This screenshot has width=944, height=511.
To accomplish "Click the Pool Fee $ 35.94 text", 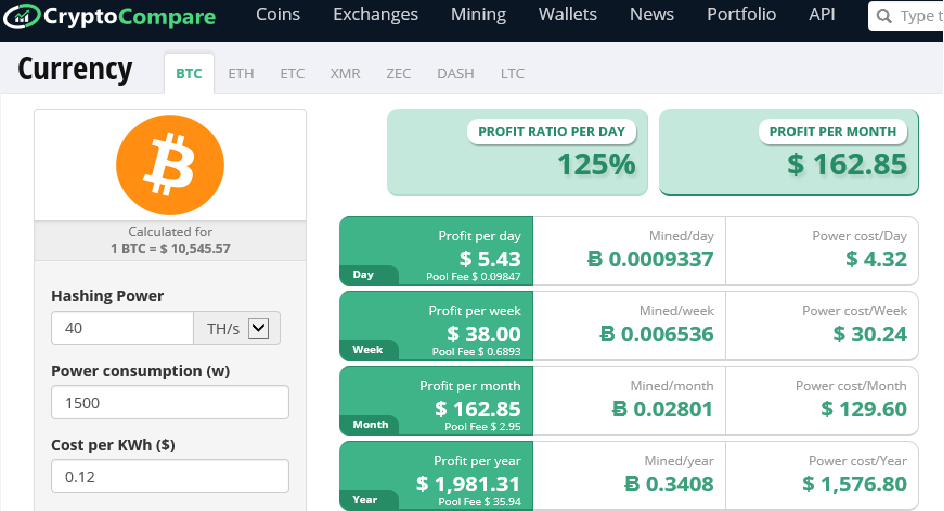I will click(479, 501).
